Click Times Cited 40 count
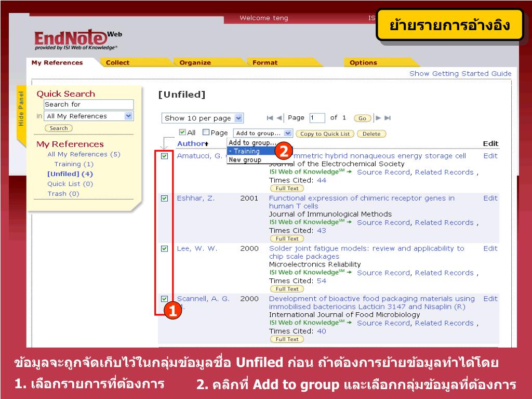Viewport: 532px width, 399px height. 322,331
